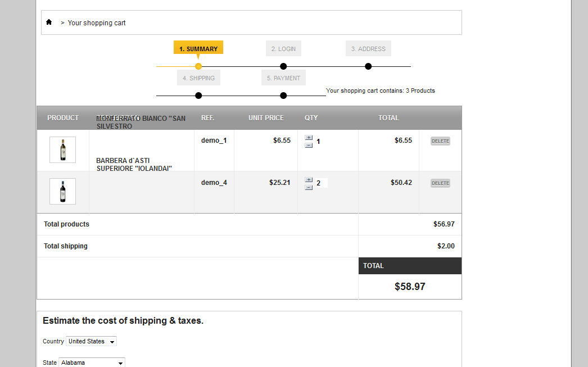
Task: Delete the demo_4 item from cart
Action: click(440, 183)
